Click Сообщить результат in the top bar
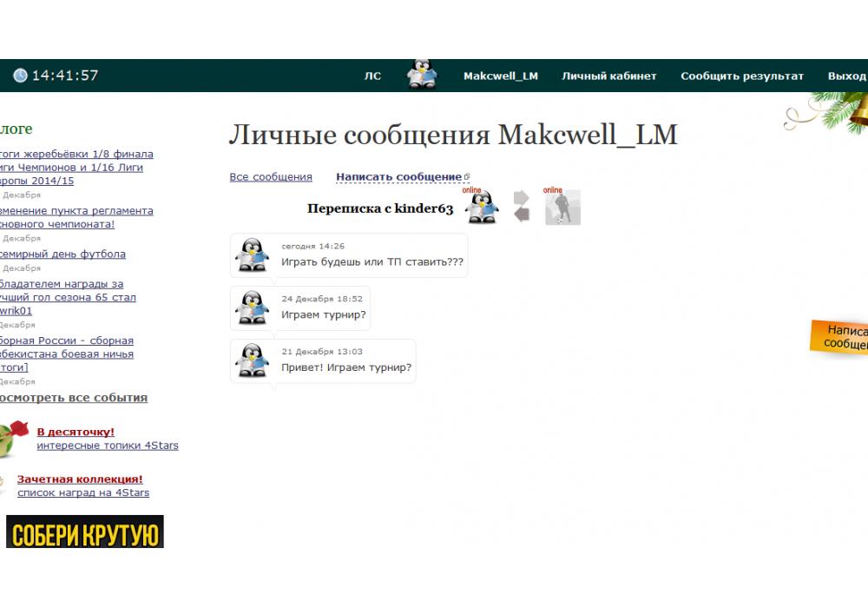Viewport: 868px width, 608px height. [742, 76]
